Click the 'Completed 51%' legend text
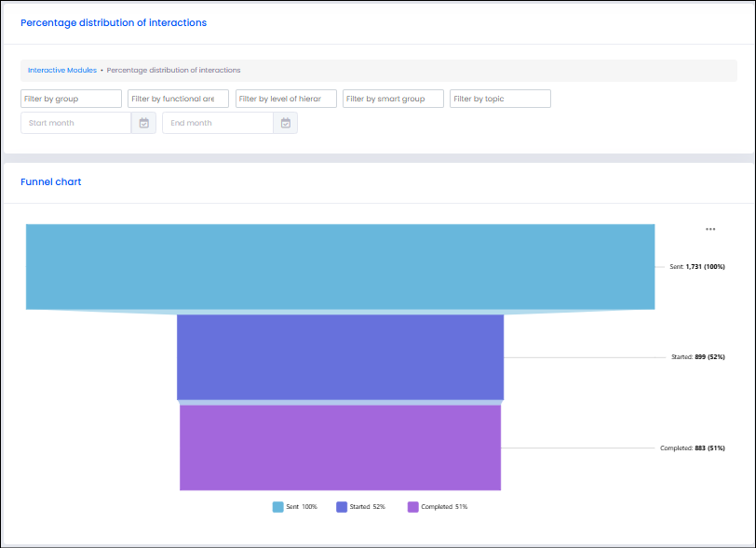 click(444, 506)
